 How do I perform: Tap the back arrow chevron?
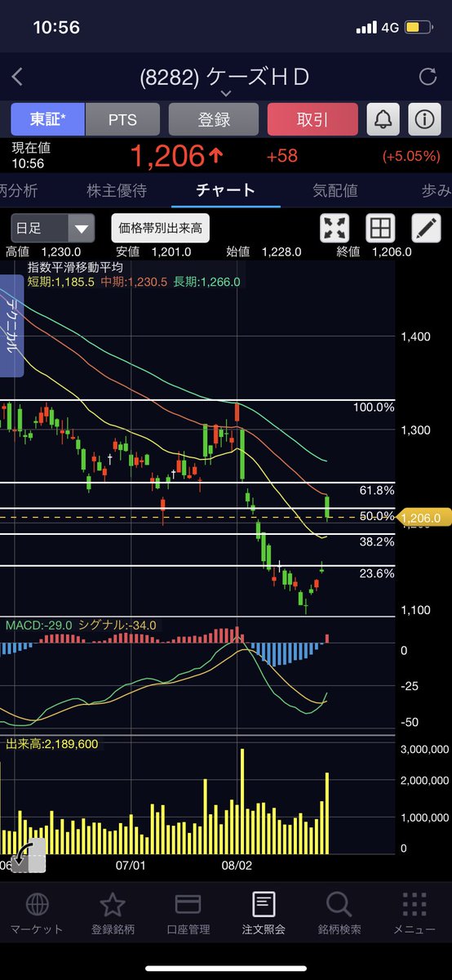[x=17, y=78]
